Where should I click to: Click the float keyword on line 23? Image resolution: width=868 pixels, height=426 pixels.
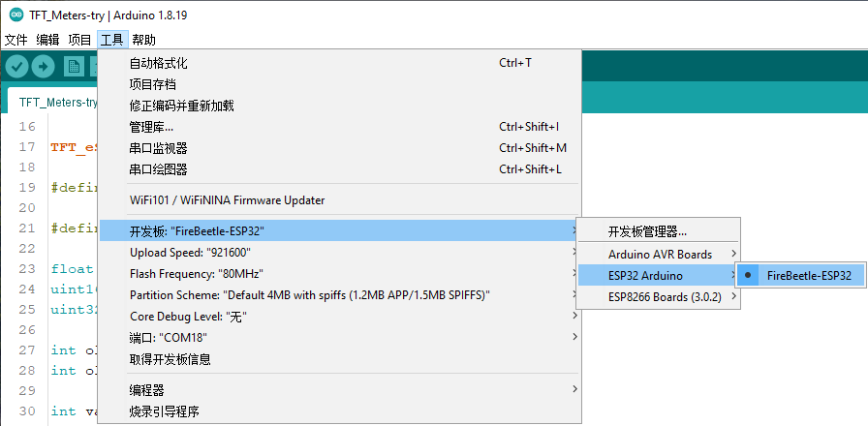(72, 269)
